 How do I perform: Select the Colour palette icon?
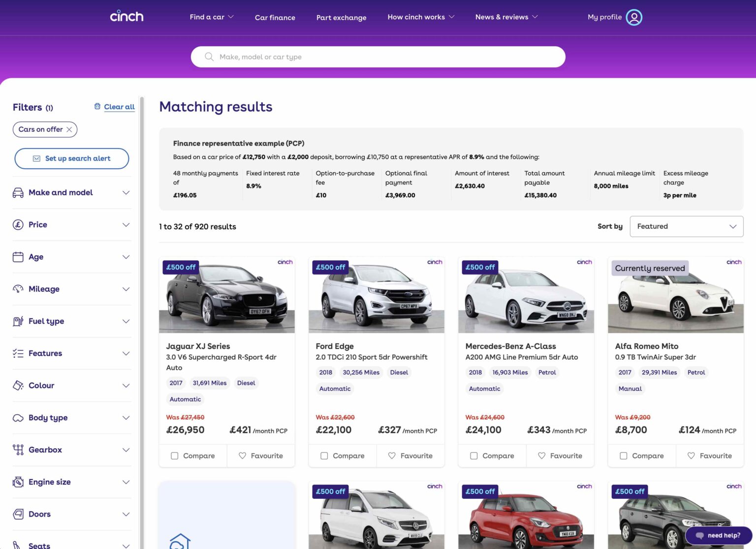[x=18, y=385]
